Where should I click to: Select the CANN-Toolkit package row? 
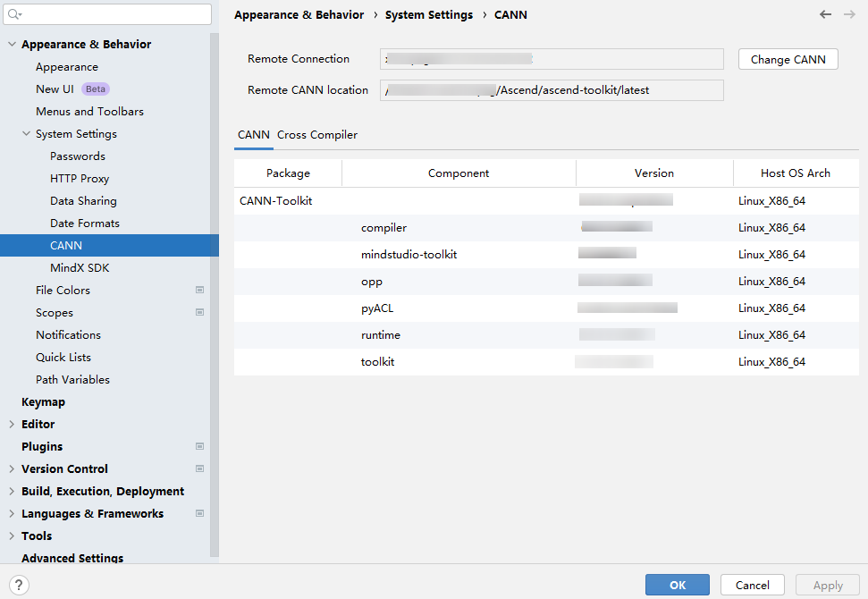click(x=546, y=201)
